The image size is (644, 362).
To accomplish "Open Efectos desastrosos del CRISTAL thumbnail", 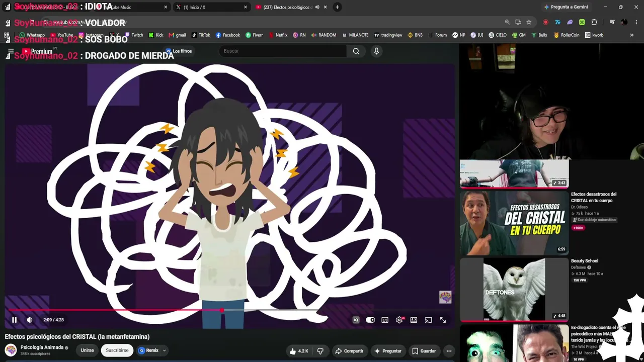I will [514, 223].
